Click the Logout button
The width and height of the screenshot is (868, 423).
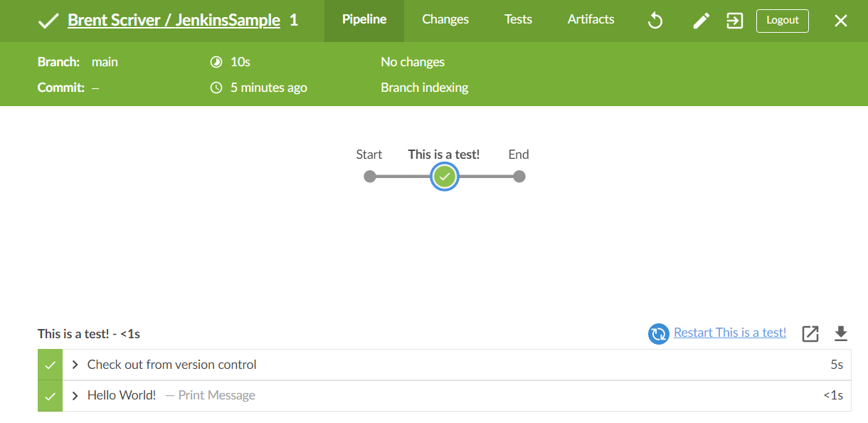(783, 21)
